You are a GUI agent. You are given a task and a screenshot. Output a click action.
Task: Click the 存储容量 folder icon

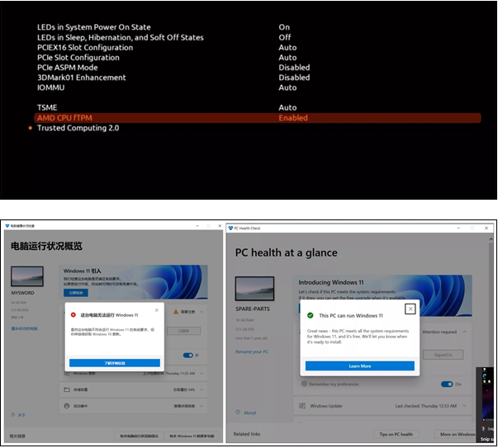67,389
